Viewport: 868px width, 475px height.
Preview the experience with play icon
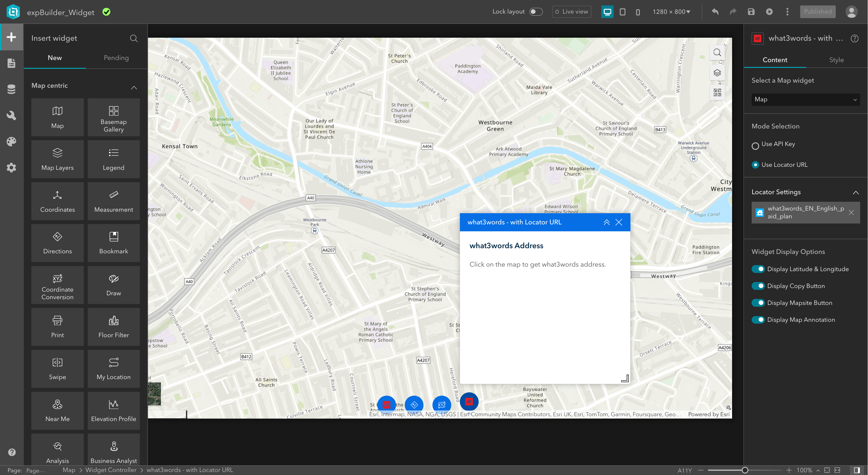point(769,12)
